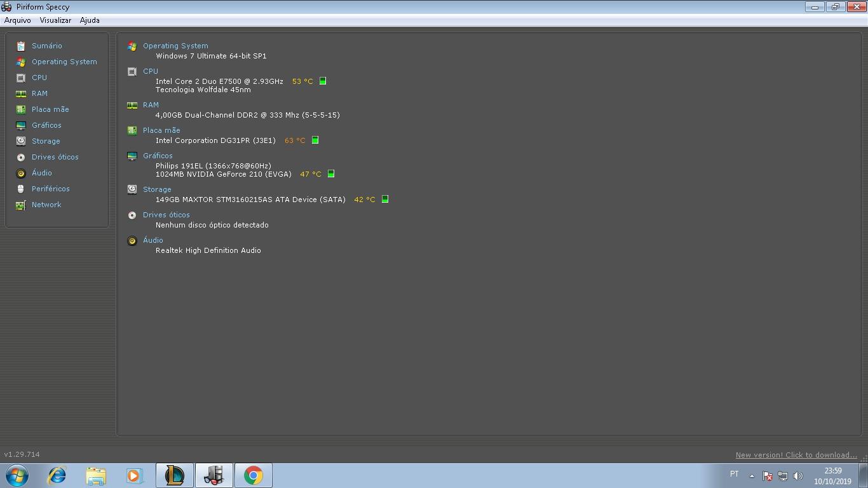Click the Windows flag icon in summary panel
Viewport: 868px width, 488px height.
tap(132, 46)
